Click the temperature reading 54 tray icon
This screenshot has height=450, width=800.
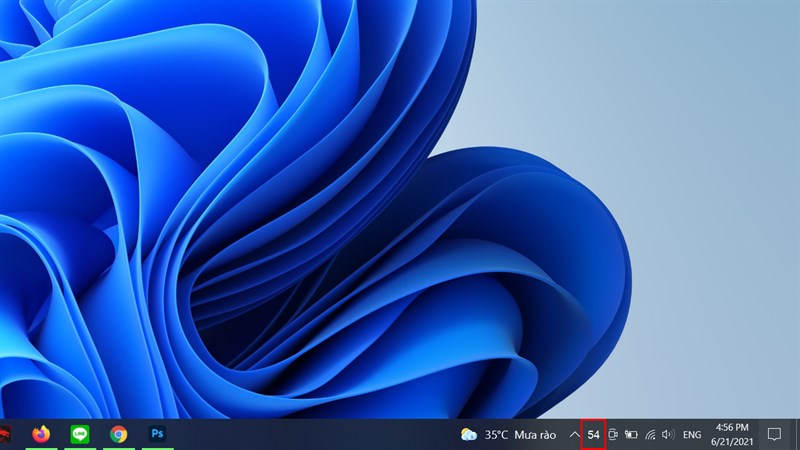coord(593,435)
